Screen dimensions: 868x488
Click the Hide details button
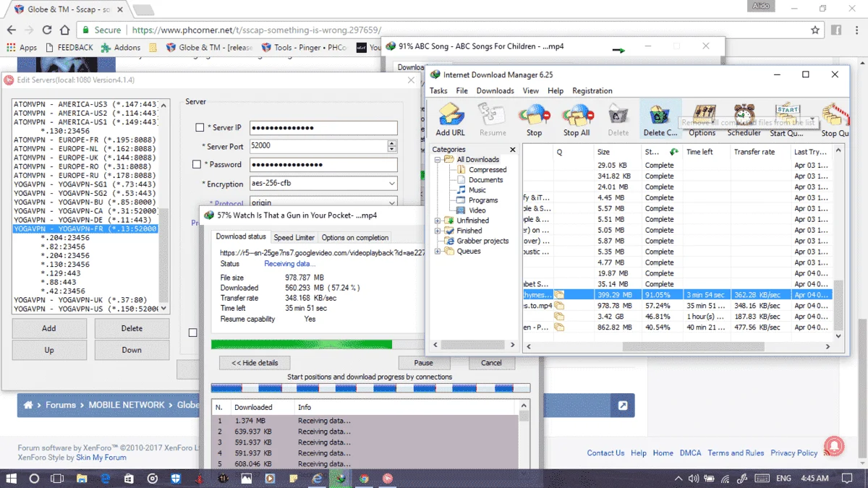[255, 363]
